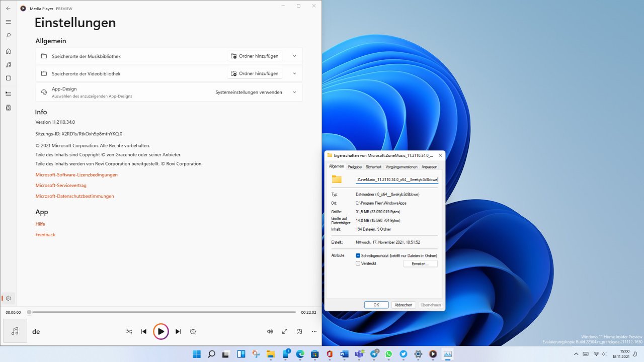Switch to the Vorgängerversionen tab
Viewport: 644px width, 362px height.
click(401, 167)
